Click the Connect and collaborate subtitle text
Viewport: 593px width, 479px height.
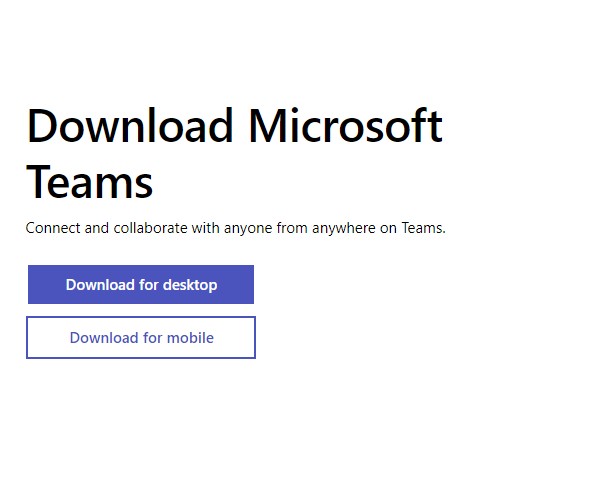pos(236,228)
